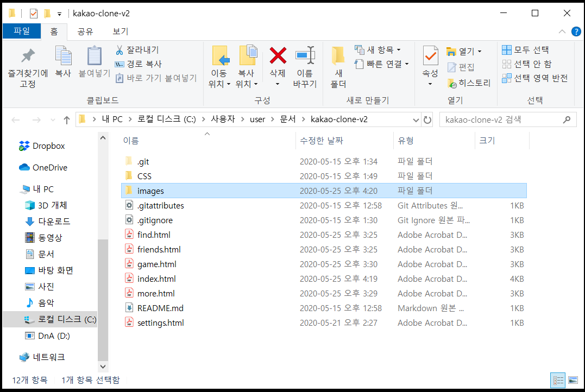Image resolution: width=585 pixels, height=392 pixels.
Task: Click 선택 영역 반전 (Invert selection)
Action: pyautogui.click(x=535, y=78)
